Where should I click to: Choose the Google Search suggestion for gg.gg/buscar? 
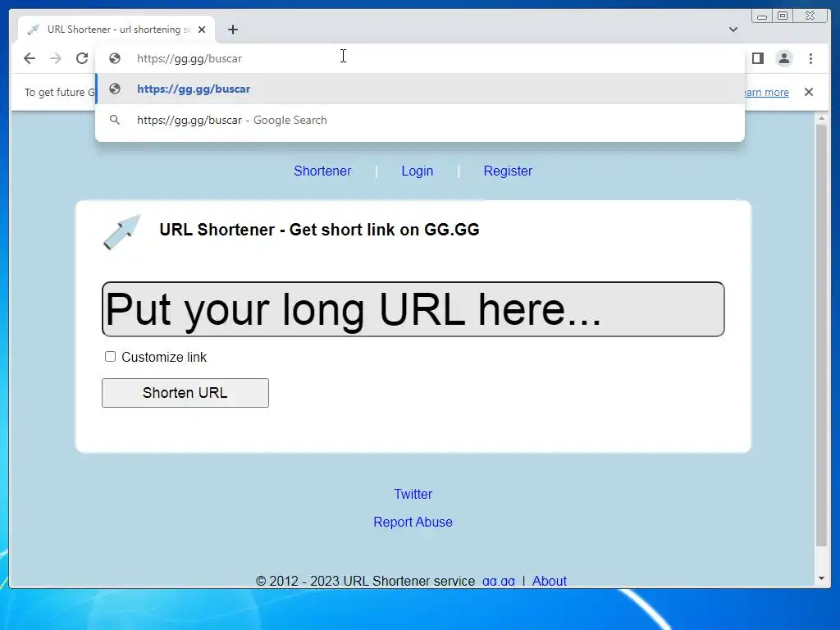(x=420, y=120)
